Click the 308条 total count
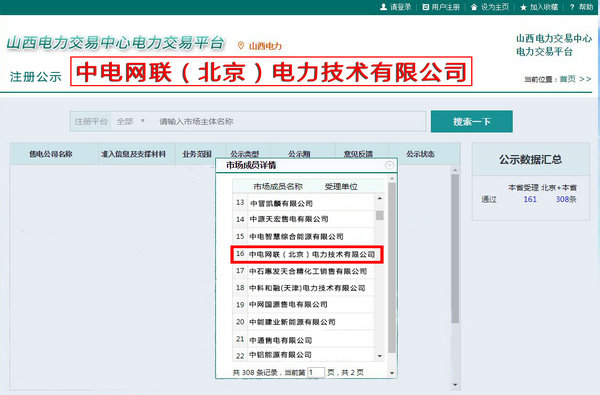 pos(566,199)
